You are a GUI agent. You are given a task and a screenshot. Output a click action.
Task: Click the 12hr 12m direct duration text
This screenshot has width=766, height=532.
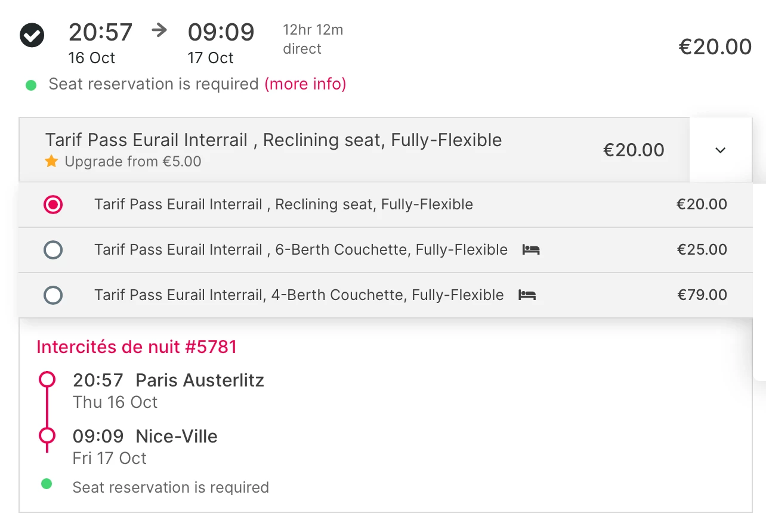[x=313, y=39]
